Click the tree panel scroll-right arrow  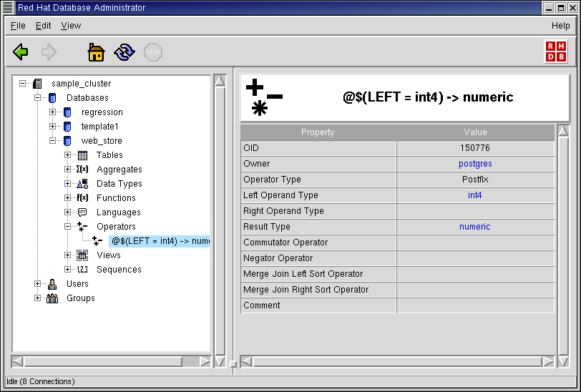click(205, 361)
